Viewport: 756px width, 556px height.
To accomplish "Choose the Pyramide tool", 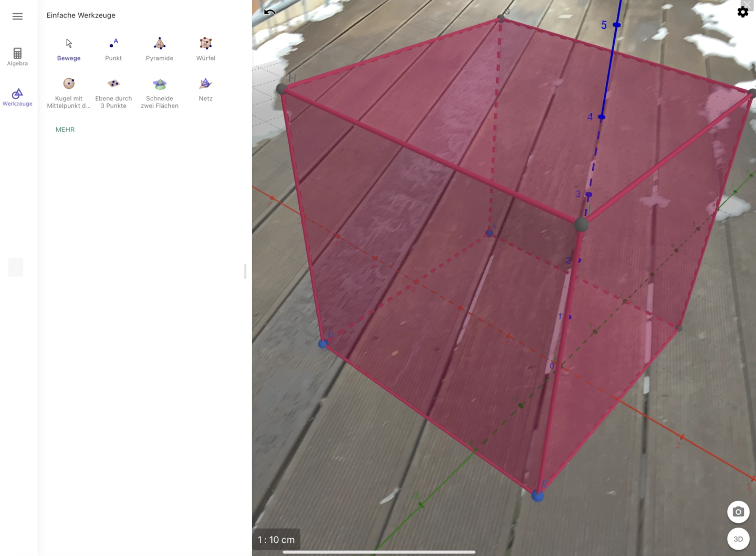I will pos(160,49).
